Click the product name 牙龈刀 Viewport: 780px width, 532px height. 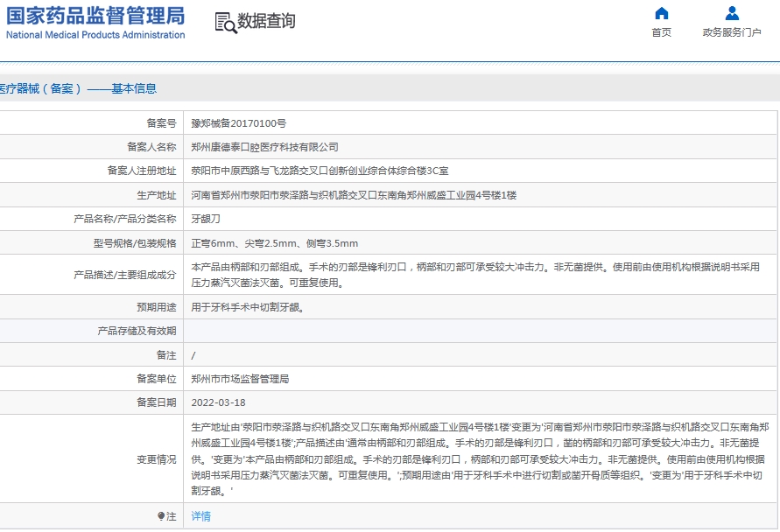[x=206, y=219]
